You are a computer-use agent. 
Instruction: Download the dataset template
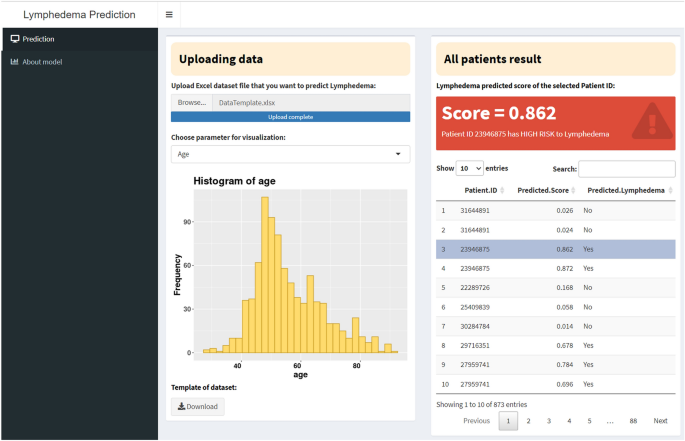[198, 406]
